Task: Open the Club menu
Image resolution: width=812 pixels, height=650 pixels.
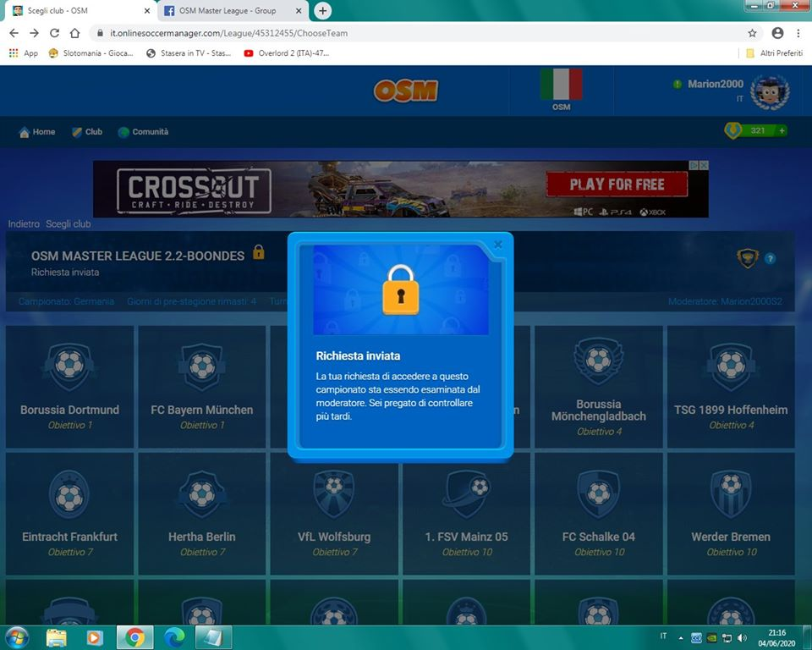Action: [87, 132]
